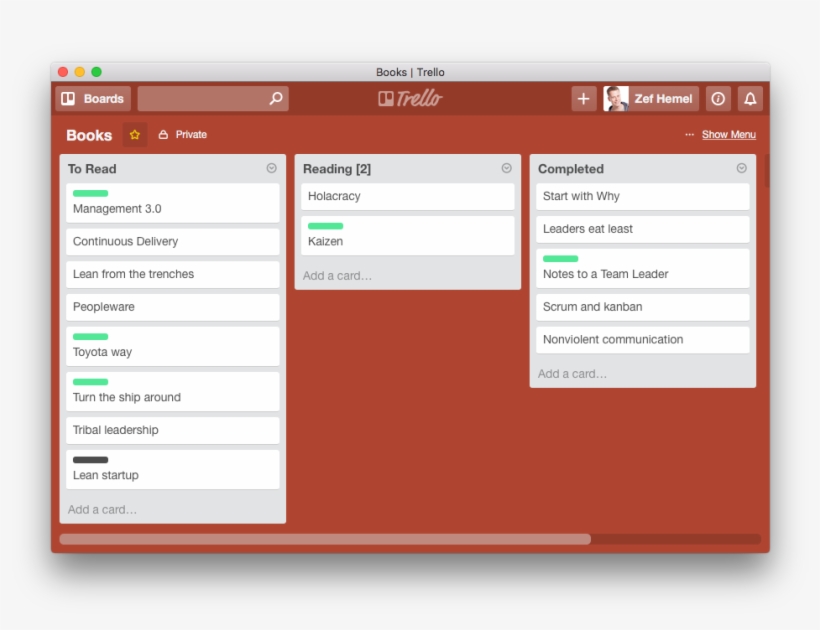Viewport: 820px width, 630px height.
Task: Open Toyota way card
Action: pyautogui.click(x=173, y=347)
